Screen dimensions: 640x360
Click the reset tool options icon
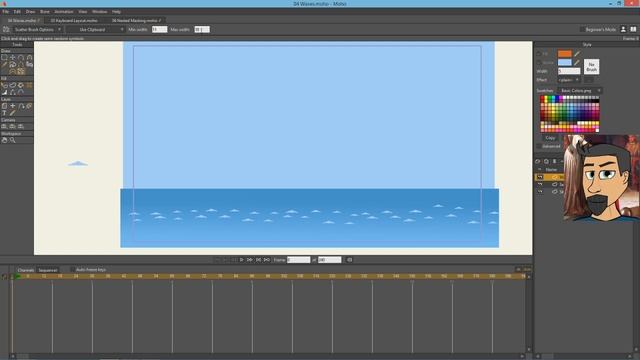tap(6, 29)
